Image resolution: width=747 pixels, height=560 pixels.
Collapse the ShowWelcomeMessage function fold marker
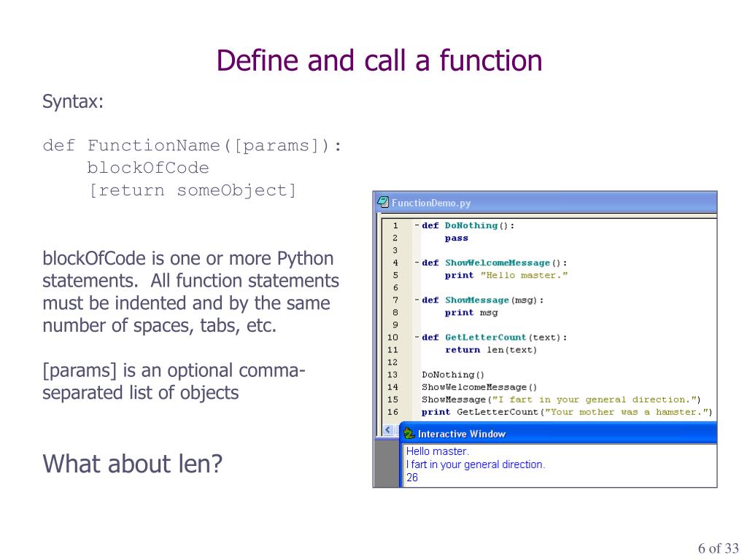tap(417, 262)
